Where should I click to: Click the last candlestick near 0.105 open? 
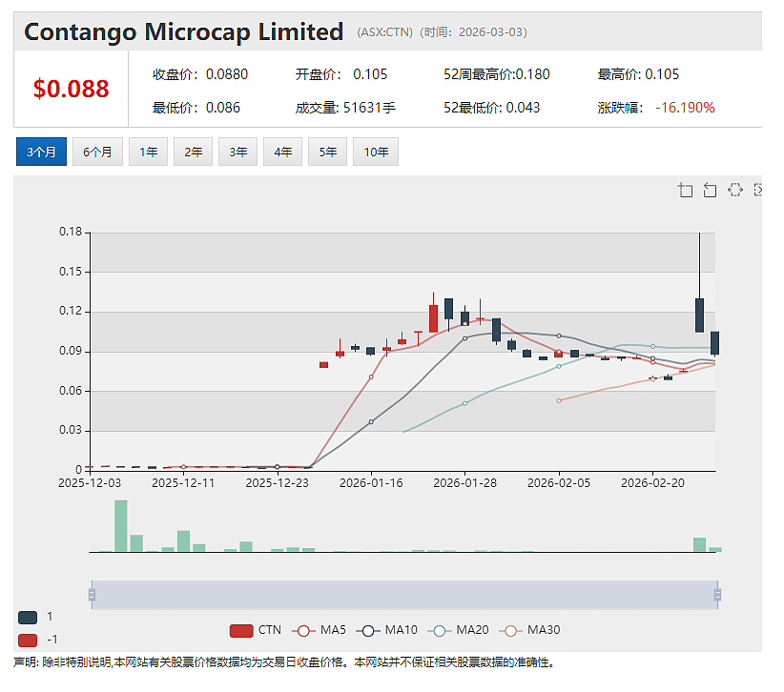pyautogui.click(x=715, y=343)
